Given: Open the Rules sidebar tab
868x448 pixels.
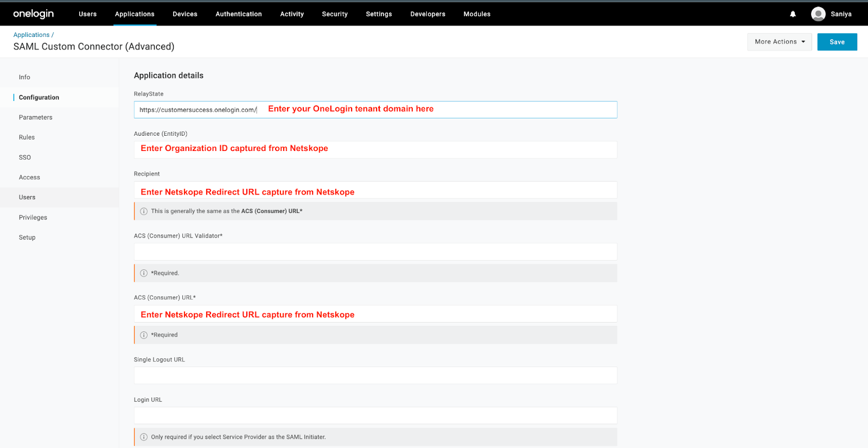Looking at the screenshot, I should (59, 137).
